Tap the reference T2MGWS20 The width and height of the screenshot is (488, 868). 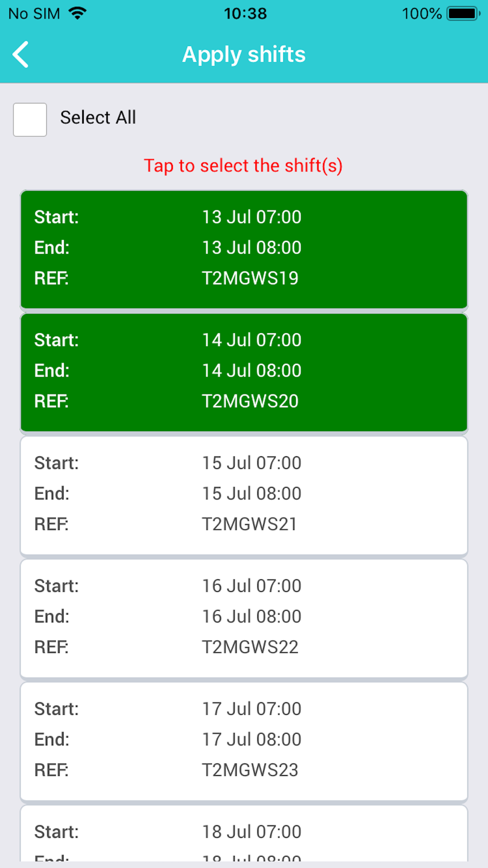pyautogui.click(x=250, y=401)
